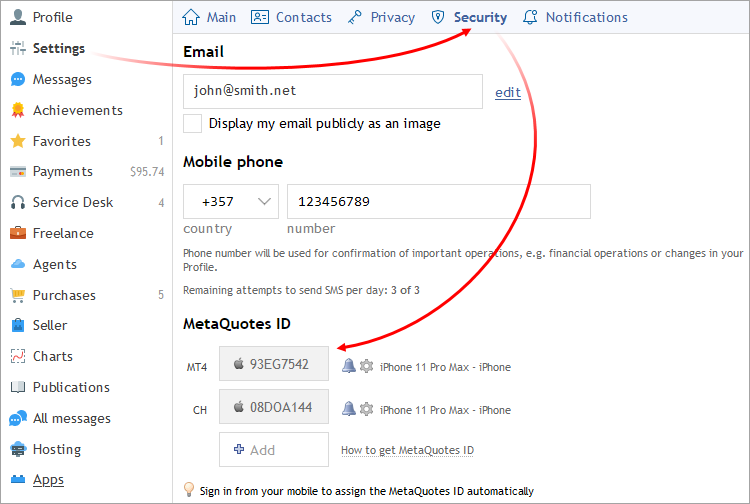The image size is (750, 504).
Task: Open the Notifications tab
Action: (575, 17)
